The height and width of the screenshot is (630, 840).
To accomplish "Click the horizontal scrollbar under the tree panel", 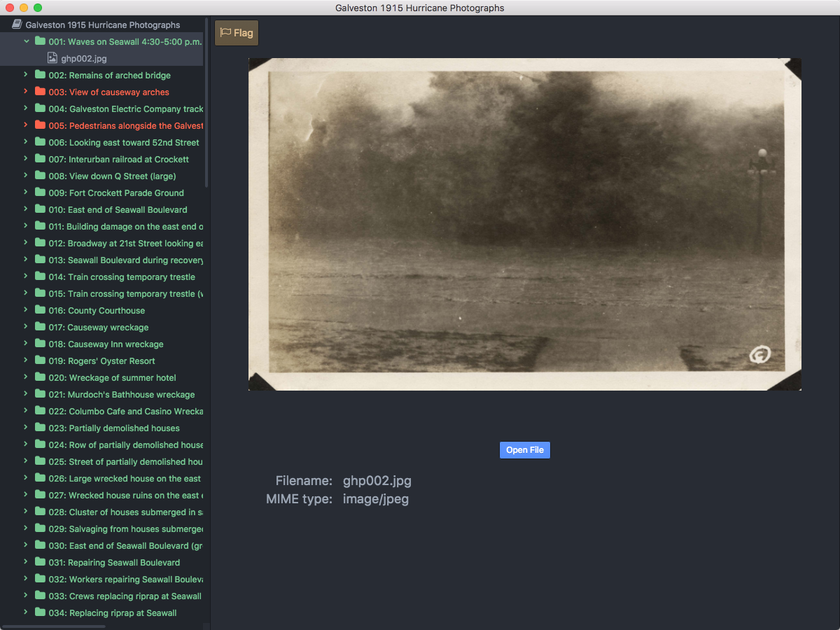I will 55,626.
